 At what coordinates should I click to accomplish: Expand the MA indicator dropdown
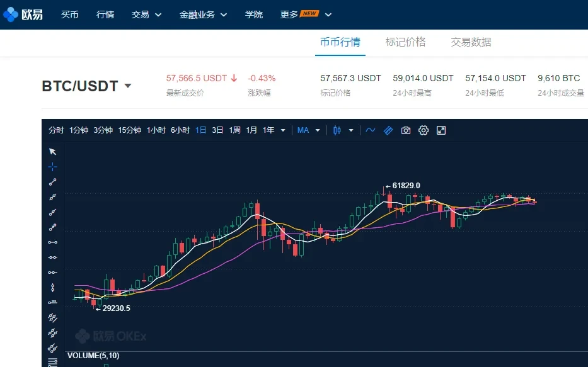(x=309, y=130)
